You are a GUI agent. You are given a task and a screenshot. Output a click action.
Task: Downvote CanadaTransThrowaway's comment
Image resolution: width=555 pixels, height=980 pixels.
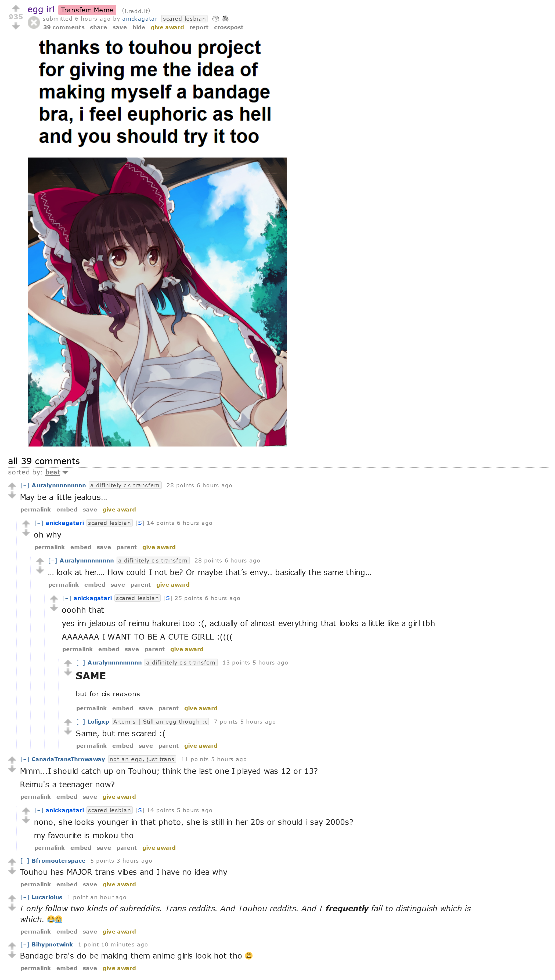pyautogui.click(x=12, y=769)
